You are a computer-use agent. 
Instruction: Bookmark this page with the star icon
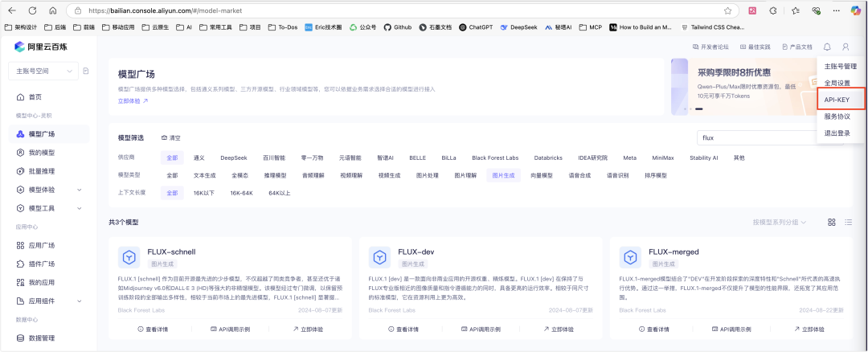click(x=728, y=10)
